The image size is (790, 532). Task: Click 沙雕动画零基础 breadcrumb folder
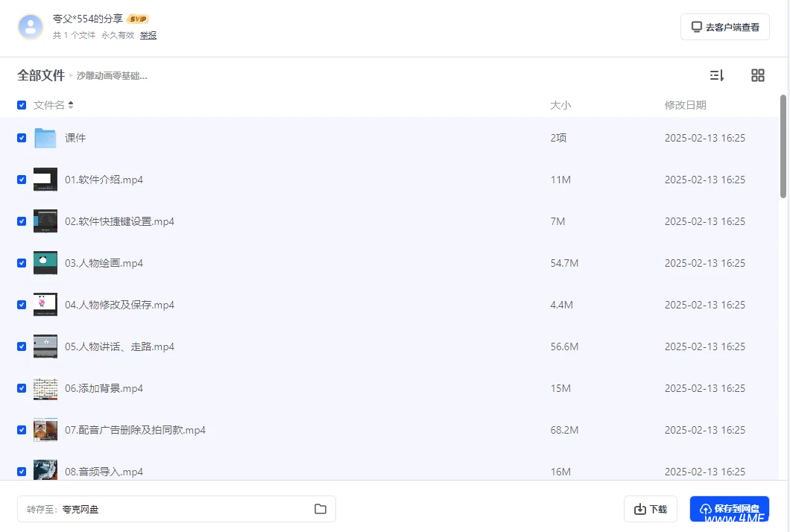pos(112,76)
